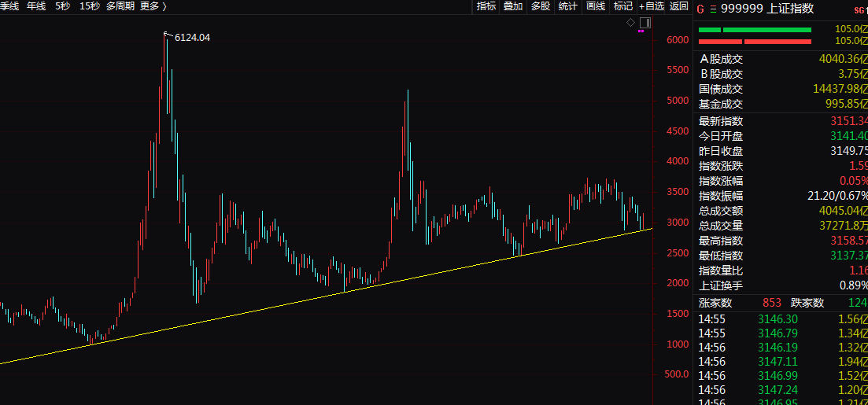Switch to the 年线 yearly chart tab
The height and width of the screenshot is (405, 868).
point(36,6)
